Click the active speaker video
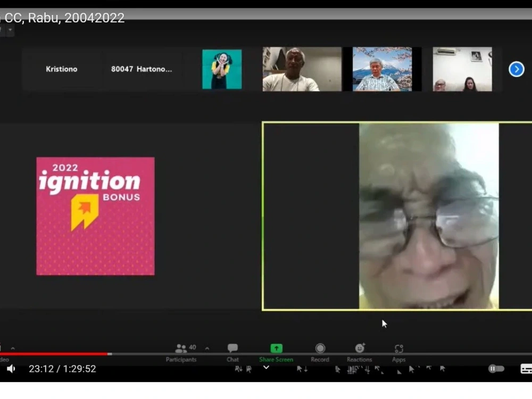This screenshot has height=399, width=532. 397,216
